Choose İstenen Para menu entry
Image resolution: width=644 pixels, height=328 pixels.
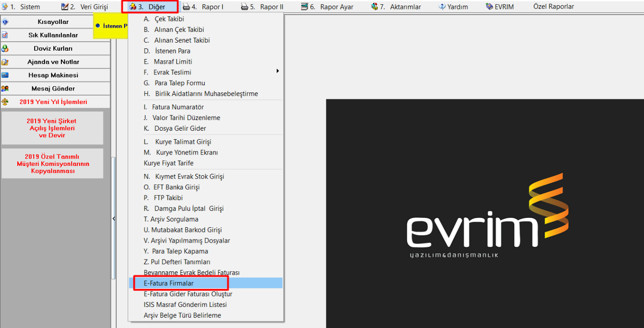(206, 51)
